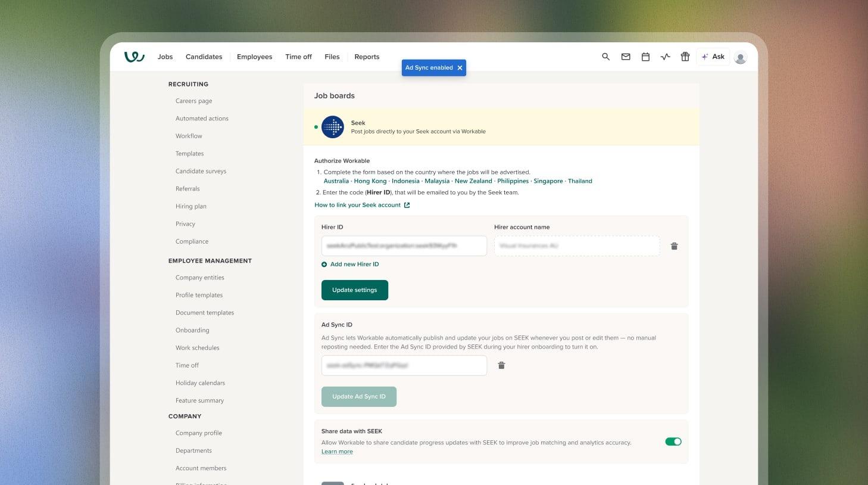Viewport: 868px width, 485px height.
Task: Open How to link your Seek account
Action: (x=357, y=205)
